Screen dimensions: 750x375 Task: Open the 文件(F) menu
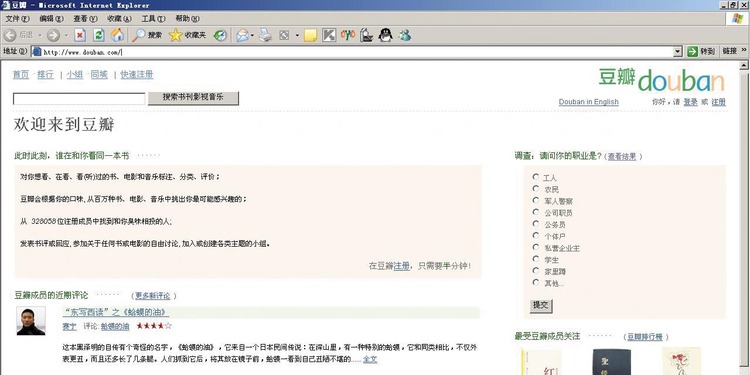(x=17, y=19)
